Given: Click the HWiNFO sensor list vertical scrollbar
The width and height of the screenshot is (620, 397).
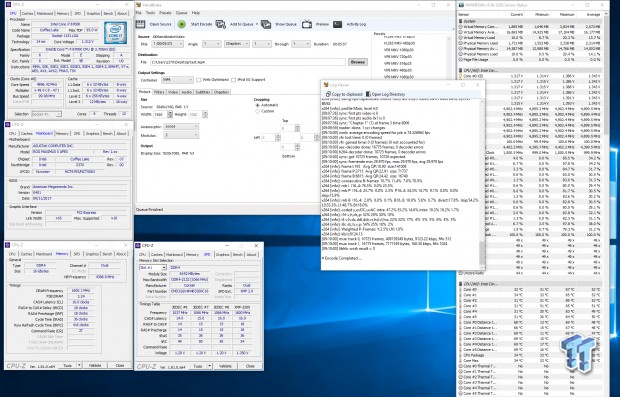Looking at the screenshot, I should [x=608, y=204].
